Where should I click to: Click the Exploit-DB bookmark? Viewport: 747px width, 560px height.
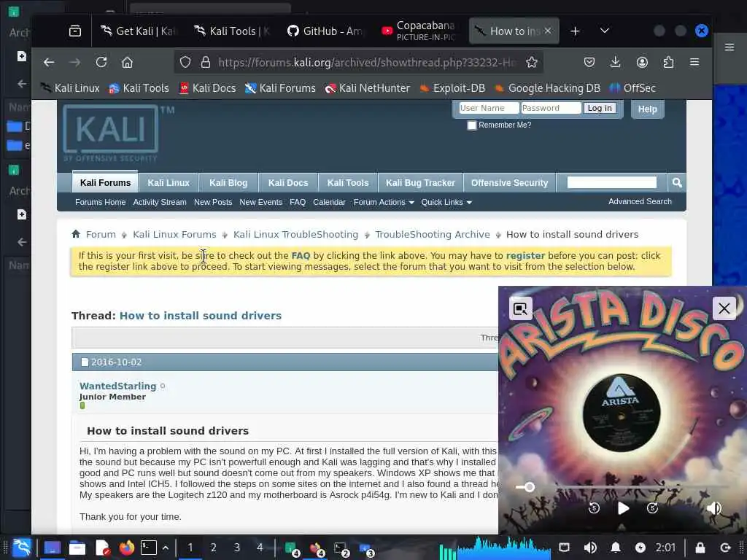[x=452, y=88]
